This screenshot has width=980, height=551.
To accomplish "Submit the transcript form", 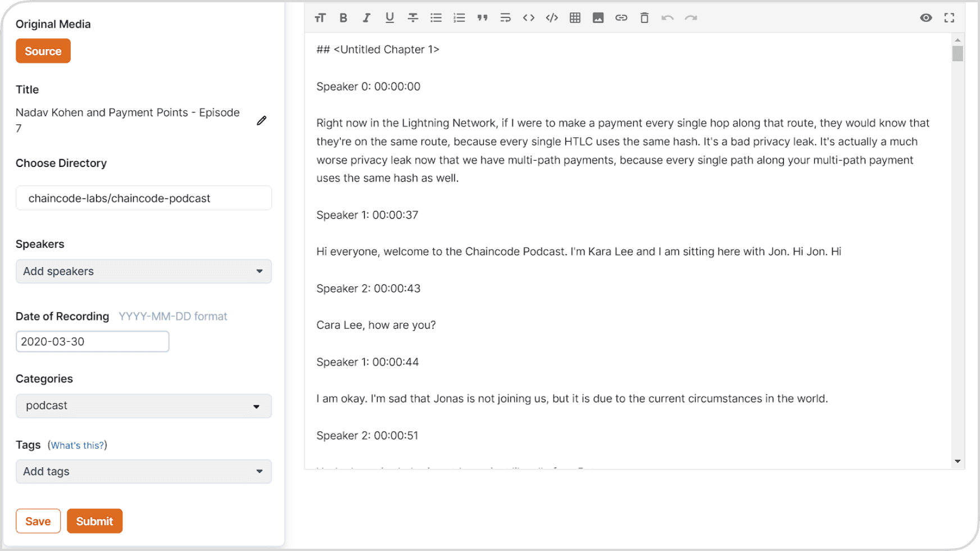I will pos(94,521).
